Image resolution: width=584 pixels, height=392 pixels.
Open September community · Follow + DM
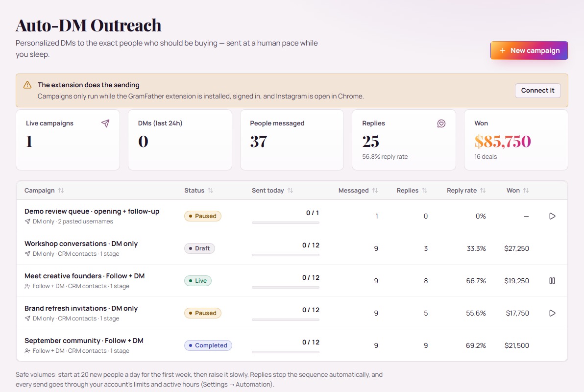(x=84, y=341)
